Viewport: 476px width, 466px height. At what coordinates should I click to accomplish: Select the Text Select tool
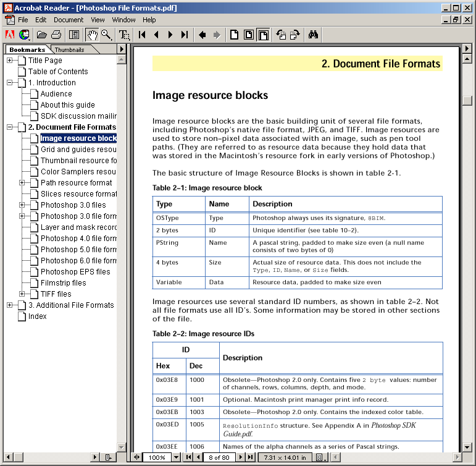(125, 35)
